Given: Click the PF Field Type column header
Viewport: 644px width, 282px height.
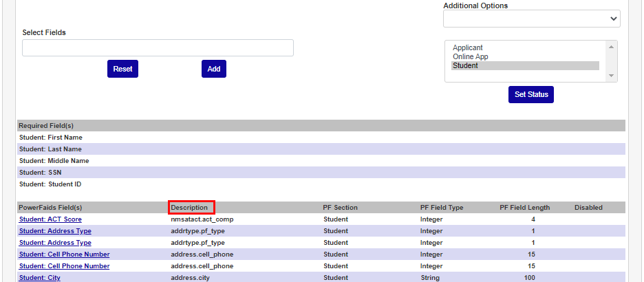Looking at the screenshot, I should tap(442, 207).
